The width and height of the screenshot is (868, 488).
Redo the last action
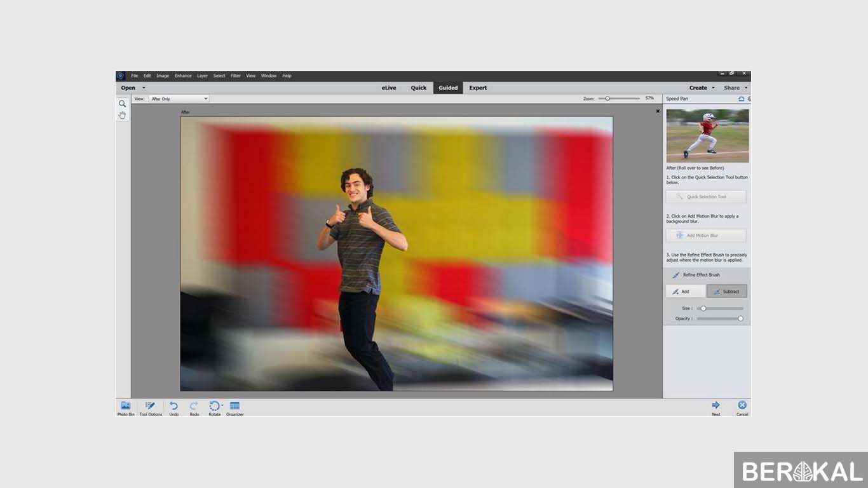coord(194,407)
